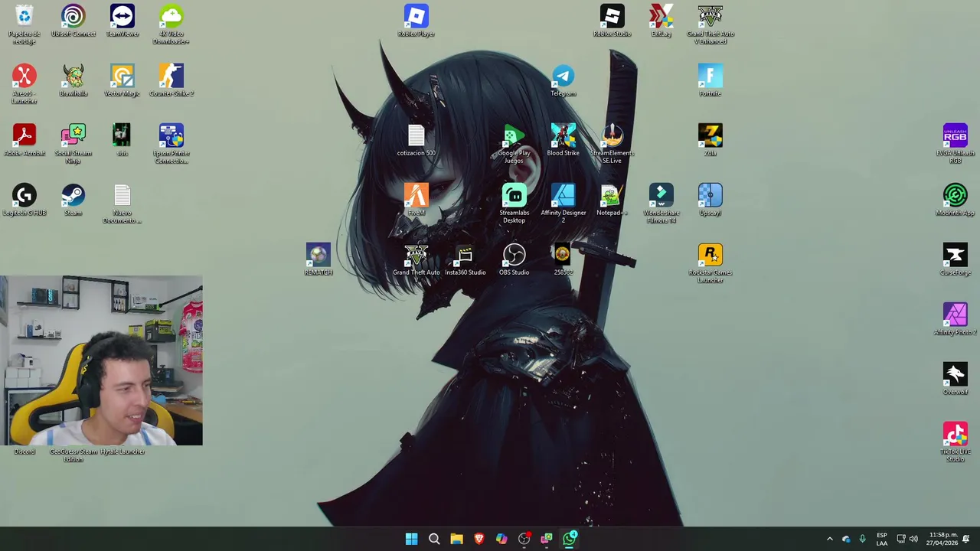Open the OneDrive tray icon

point(846,539)
